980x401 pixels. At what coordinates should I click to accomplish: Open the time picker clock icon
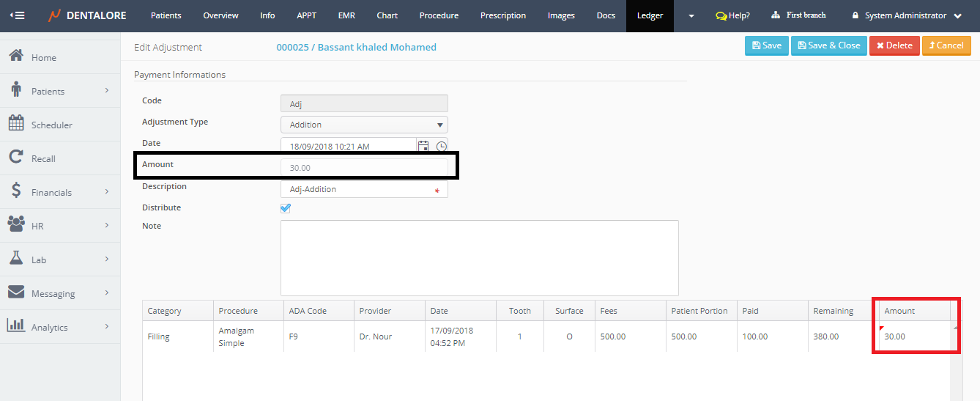pyautogui.click(x=441, y=146)
